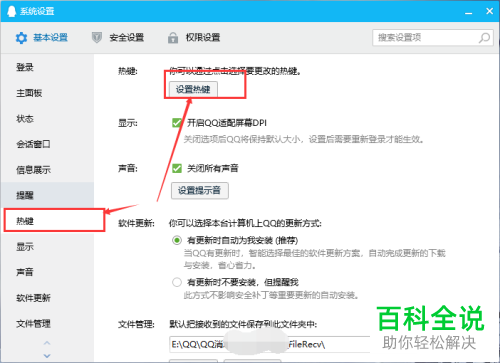Focus the 搜索设置项 search field
Viewport: 500px width, 363px height.
click(x=433, y=38)
